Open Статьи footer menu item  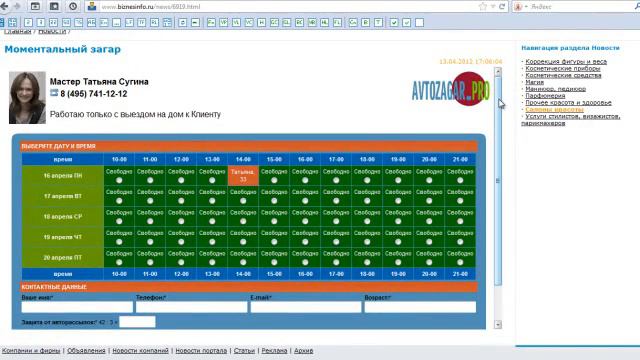[244, 351]
